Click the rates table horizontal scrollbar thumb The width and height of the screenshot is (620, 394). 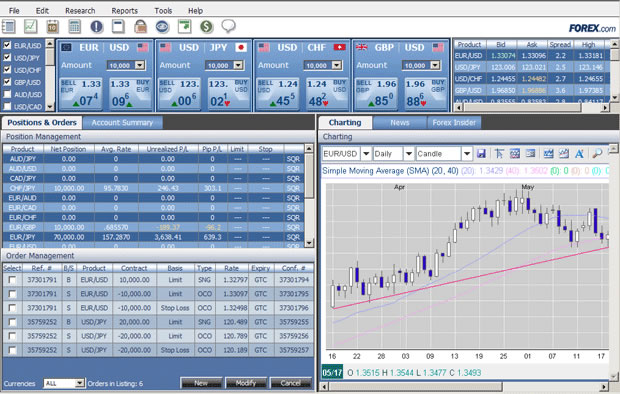[522, 107]
